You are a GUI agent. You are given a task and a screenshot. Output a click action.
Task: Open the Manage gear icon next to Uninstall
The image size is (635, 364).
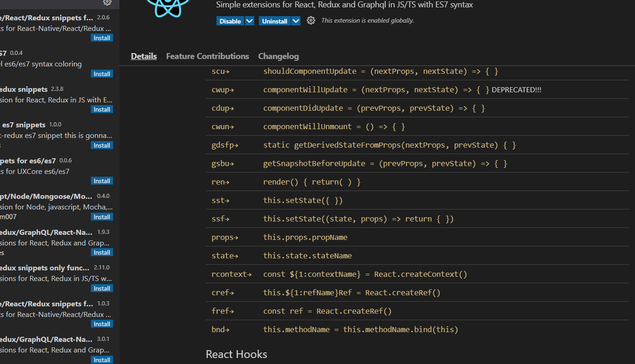click(311, 21)
